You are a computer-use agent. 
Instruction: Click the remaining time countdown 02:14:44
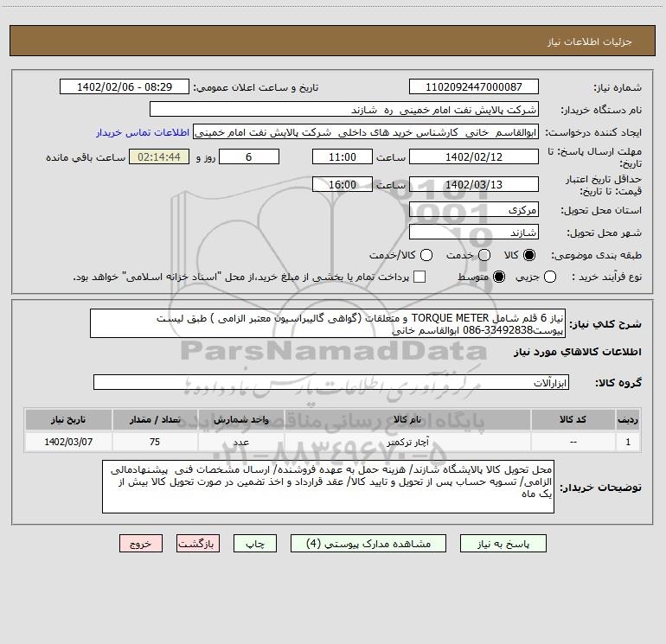[159, 156]
